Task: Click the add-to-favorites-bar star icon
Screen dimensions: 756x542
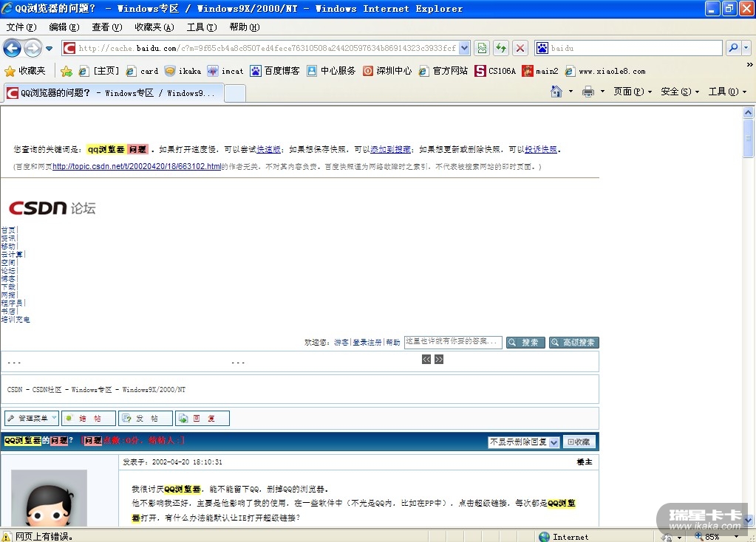Action: pyautogui.click(x=67, y=72)
